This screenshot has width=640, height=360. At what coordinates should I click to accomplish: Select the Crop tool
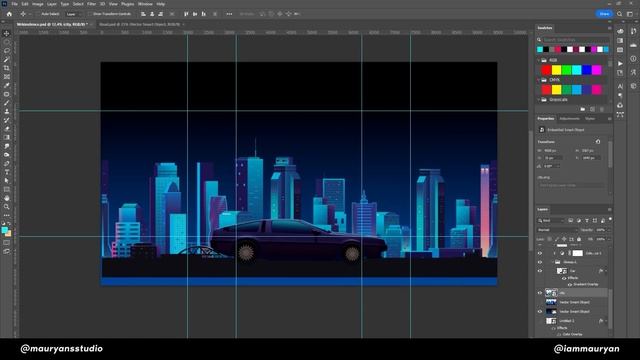tap(7, 68)
